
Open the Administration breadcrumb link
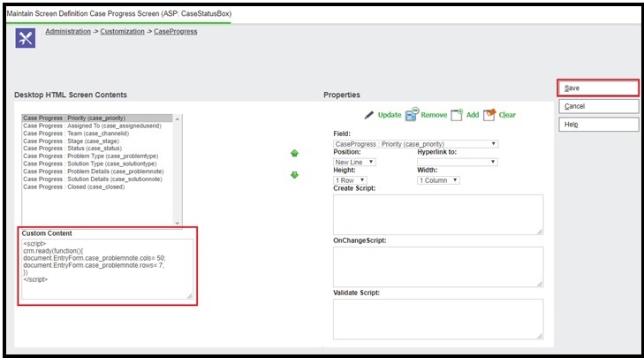pos(68,31)
